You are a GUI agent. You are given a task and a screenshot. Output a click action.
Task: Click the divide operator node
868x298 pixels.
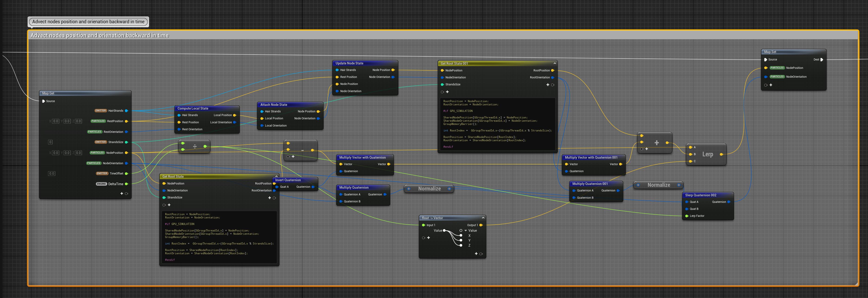pyautogui.click(x=195, y=147)
